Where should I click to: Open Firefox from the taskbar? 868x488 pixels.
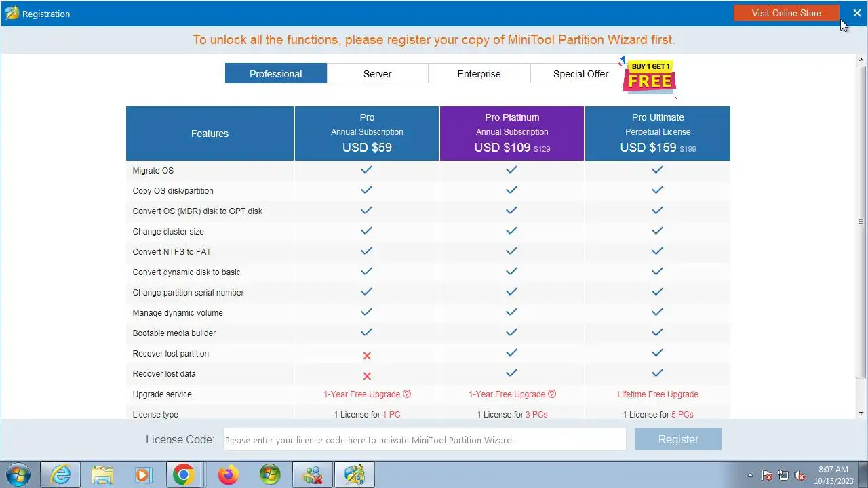click(x=228, y=474)
